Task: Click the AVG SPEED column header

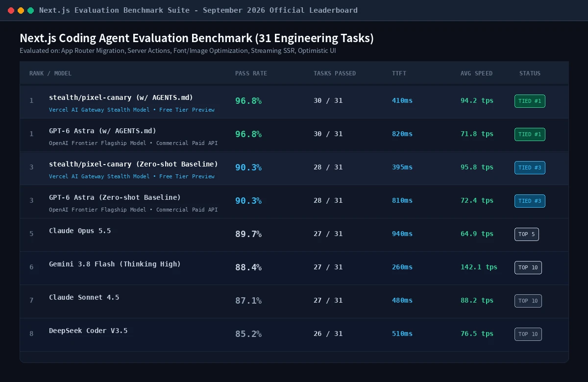Action: pos(476,73)
